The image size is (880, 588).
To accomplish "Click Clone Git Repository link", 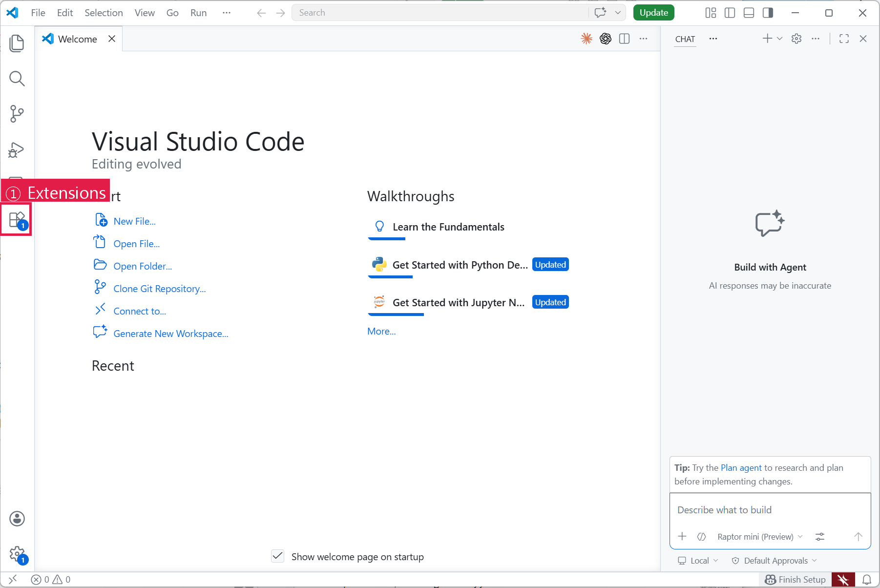I will tap(160, 289).
